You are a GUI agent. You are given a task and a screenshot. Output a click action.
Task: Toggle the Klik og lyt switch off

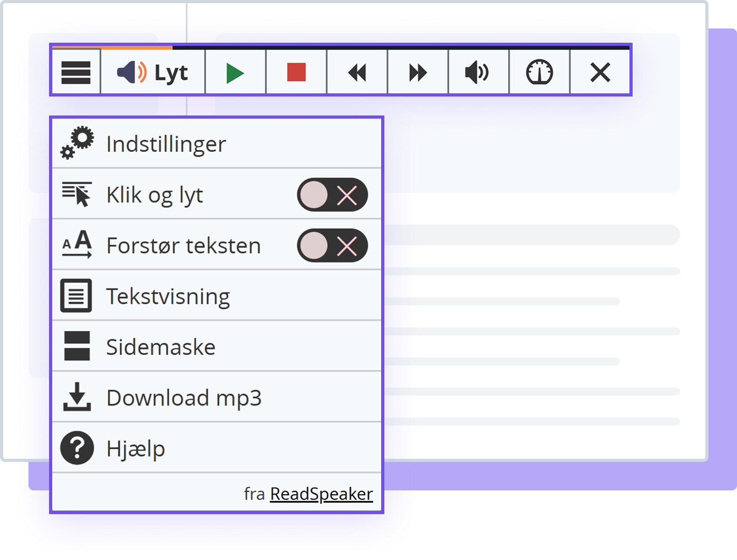click(332, 195)
